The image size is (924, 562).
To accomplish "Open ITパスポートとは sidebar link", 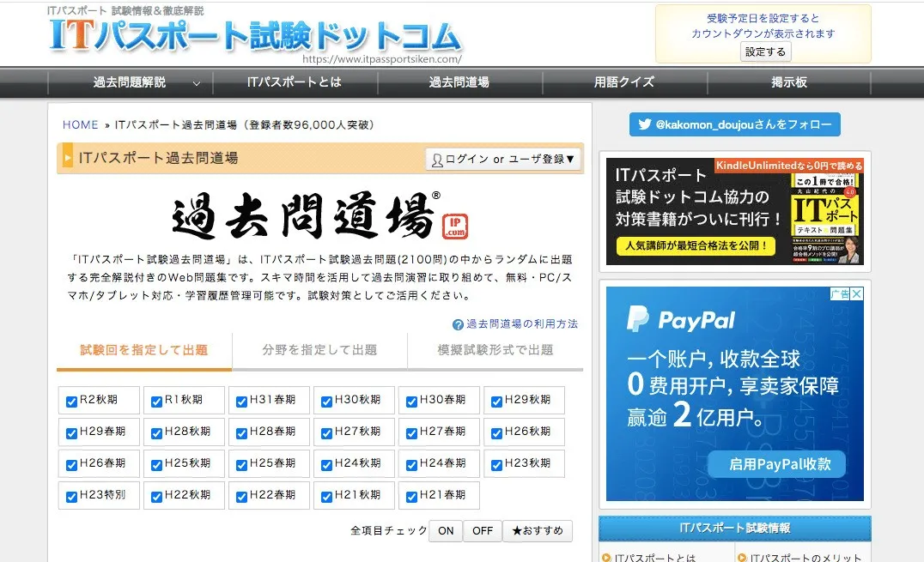I will 654,558.
